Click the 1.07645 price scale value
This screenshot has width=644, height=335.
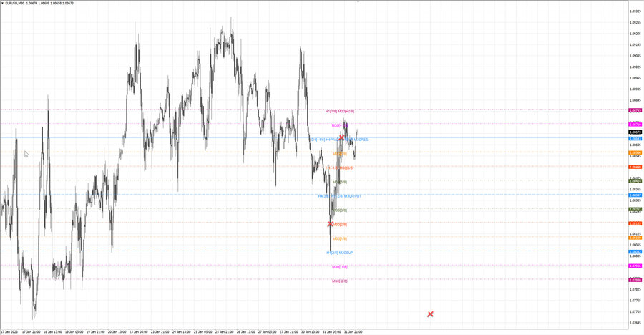click(x=635, y=322)
